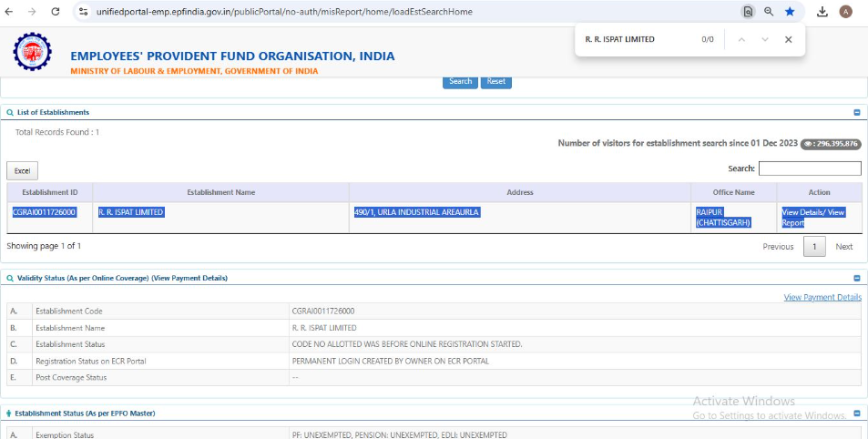Sort by Establishment ID column header
The height and width of the screenshot is (439, 868).
click(x=50, y=192)
